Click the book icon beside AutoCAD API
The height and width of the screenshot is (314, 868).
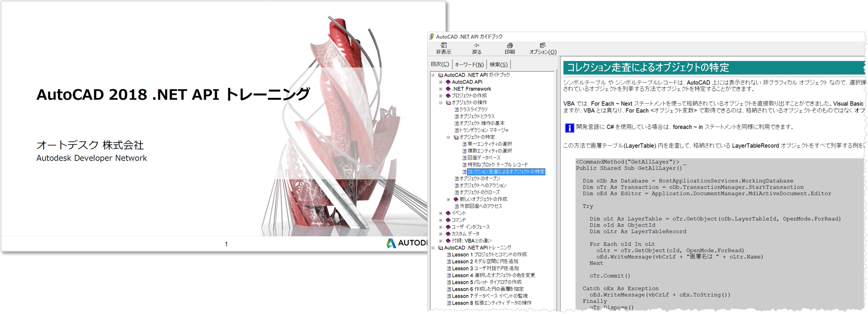pyautogui.click(x=448, y=82)
